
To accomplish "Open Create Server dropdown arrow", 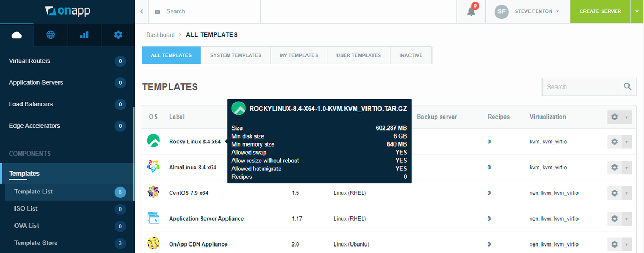I will click(636, 11).
